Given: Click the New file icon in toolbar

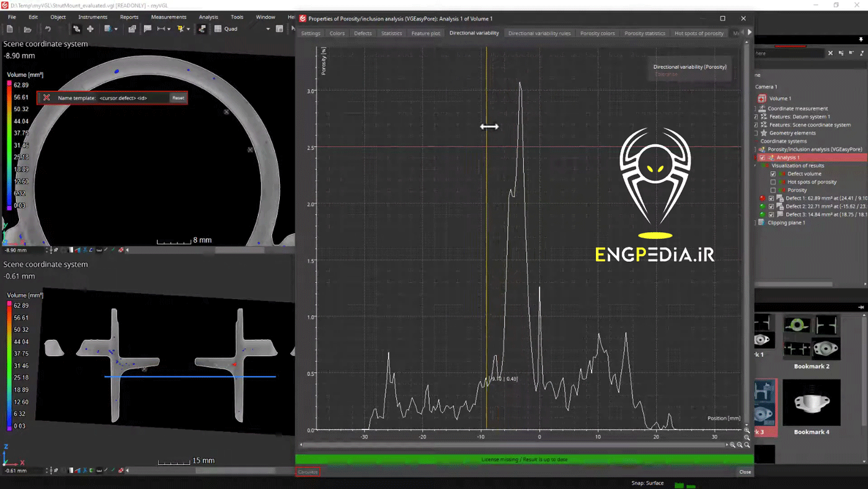Looking at the screenshot, I should (x=9, y=29).
